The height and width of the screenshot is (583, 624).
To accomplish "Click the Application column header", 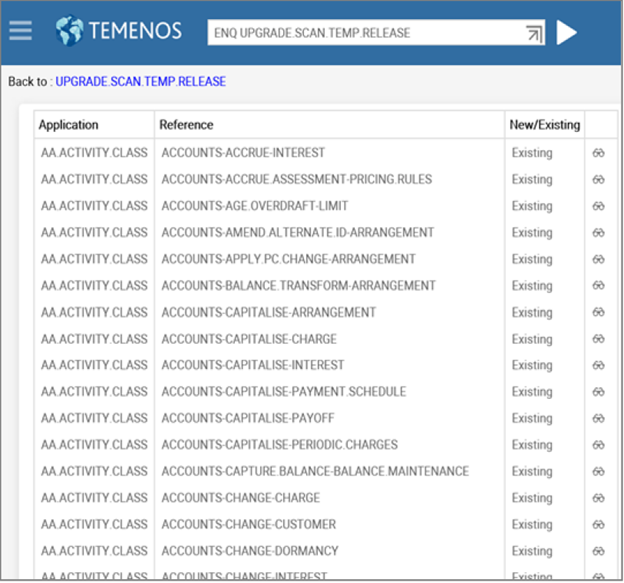I will (x=69, y=125).
